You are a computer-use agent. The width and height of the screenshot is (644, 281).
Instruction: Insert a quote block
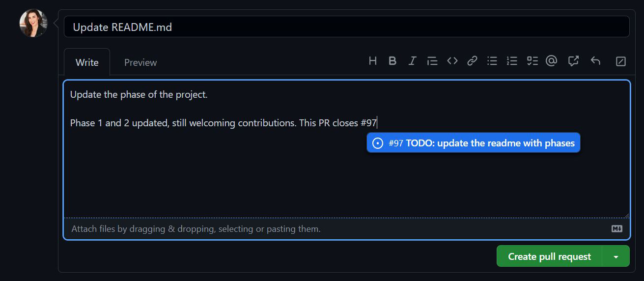pyautogui.click(x=432, y=61)
